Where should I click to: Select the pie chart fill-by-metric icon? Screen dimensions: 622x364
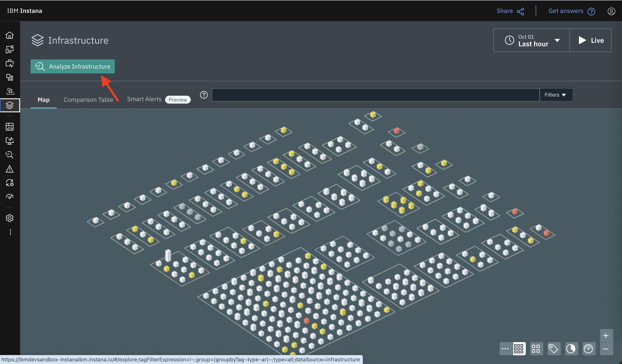pyautogui.click(x=571, y=348)
